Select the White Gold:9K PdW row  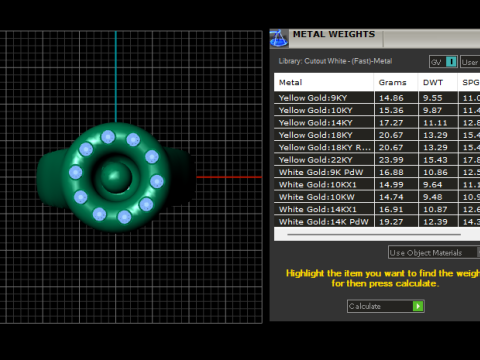tap(377, 172)
